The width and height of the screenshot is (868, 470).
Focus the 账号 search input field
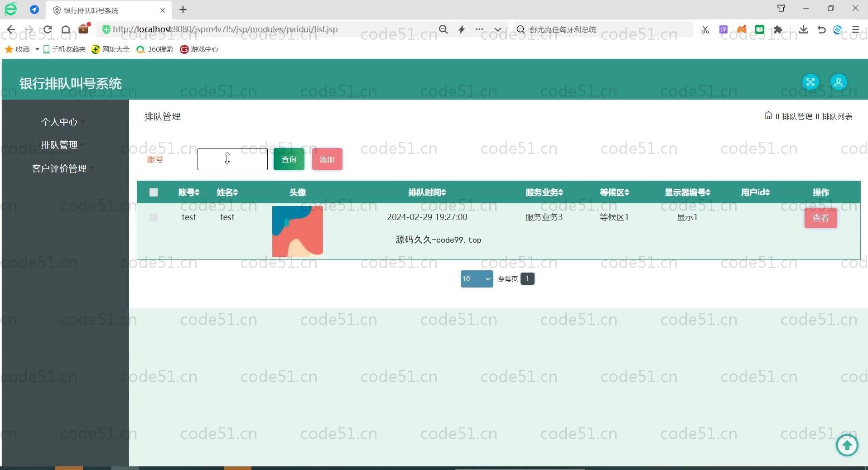(232, 159)
